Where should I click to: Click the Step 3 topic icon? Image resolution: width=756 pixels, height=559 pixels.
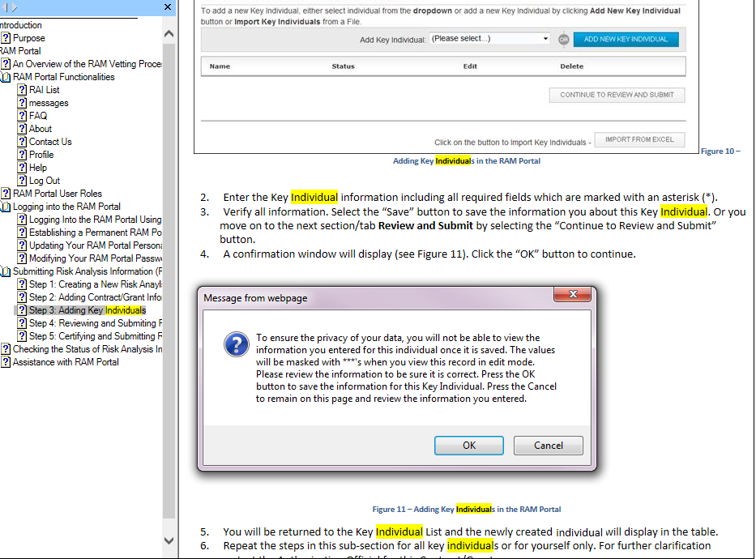pyautogui.click(x=22, y=310)
